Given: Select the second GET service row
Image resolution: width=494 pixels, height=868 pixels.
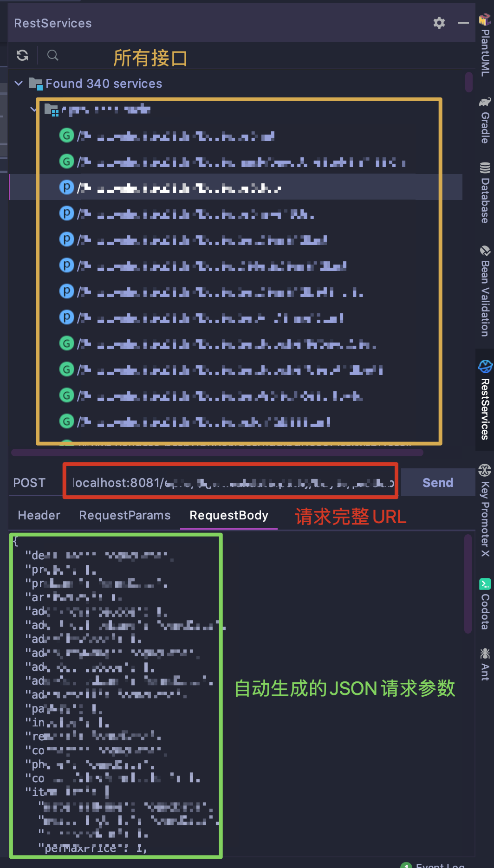Looking at the screenshot, I should [236, 162].
